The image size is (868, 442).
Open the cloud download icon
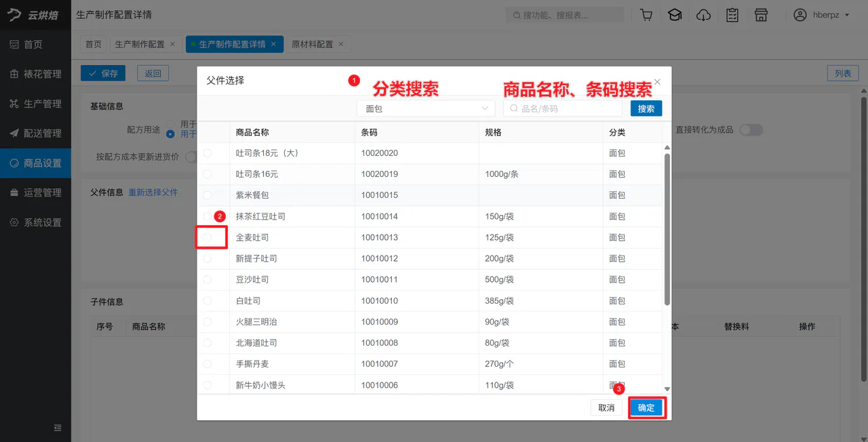tap(704, 15)
